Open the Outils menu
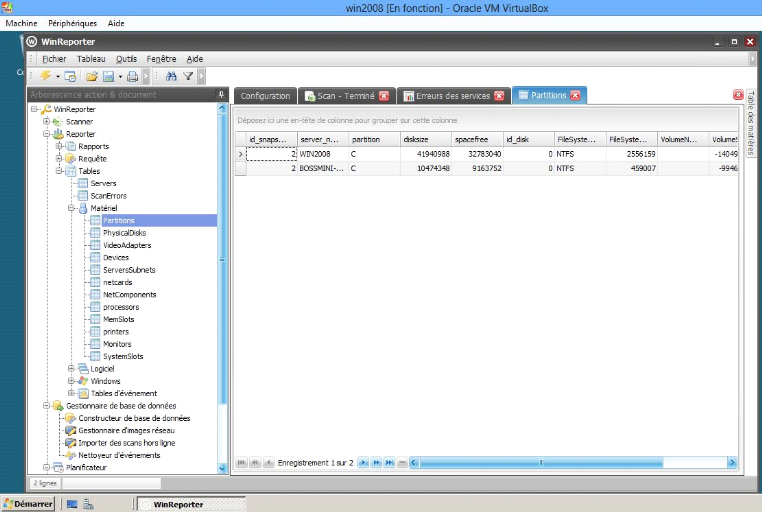This screenshot has height=512, width=762. 126,59
